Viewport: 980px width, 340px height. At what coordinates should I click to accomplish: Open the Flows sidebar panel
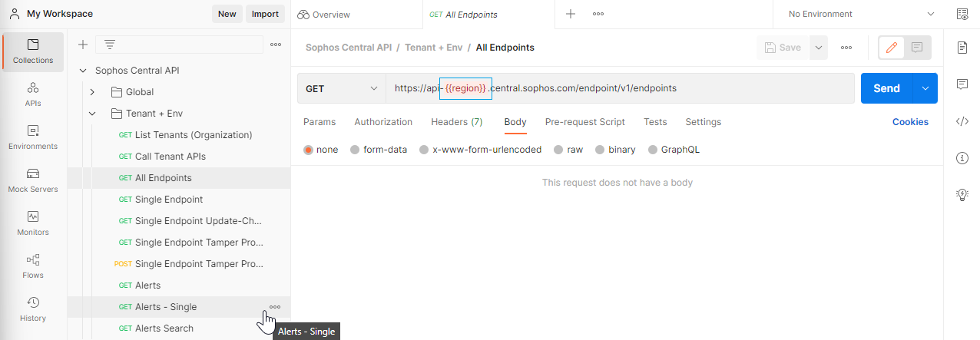pyautogui.click(x=33, y=266)
